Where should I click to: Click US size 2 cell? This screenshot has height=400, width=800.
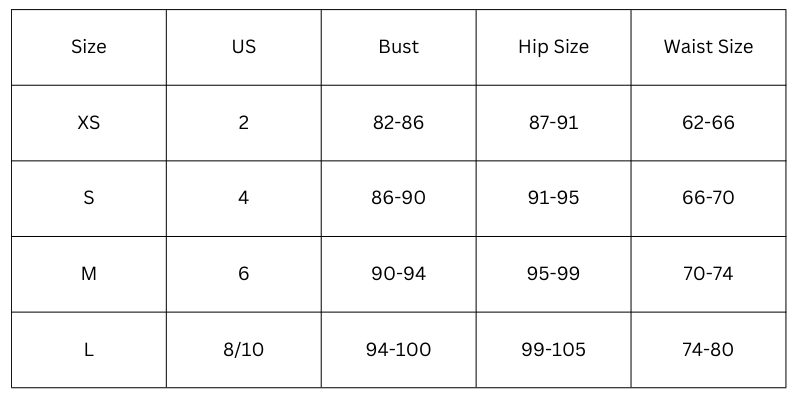pyautogui.click(x=244, y=123)
